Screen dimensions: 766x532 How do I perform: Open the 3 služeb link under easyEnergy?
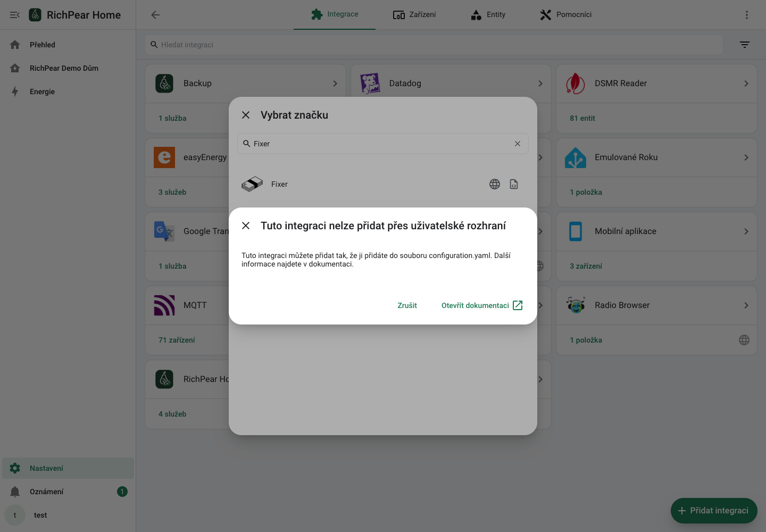click(x=172, y=192)
